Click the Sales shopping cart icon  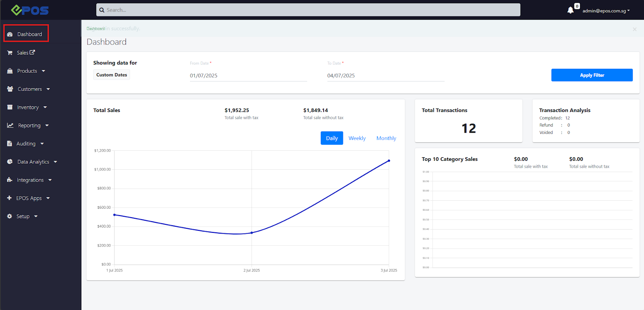point(10,53)
